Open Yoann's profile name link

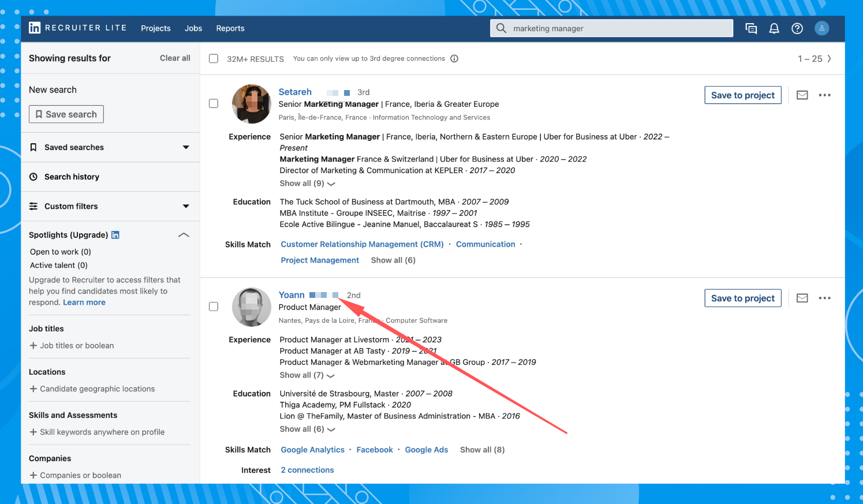point(292,295)
